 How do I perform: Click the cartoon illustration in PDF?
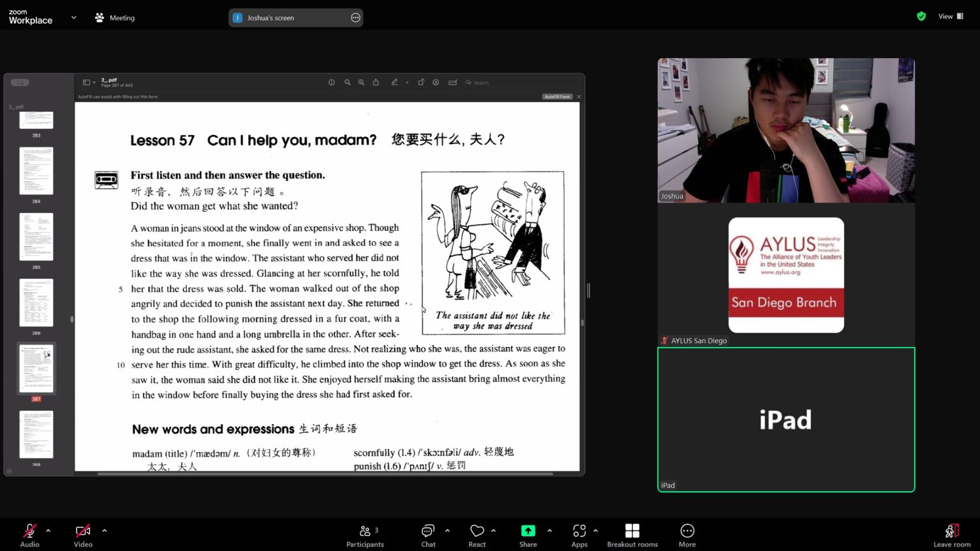coord(493,253)
